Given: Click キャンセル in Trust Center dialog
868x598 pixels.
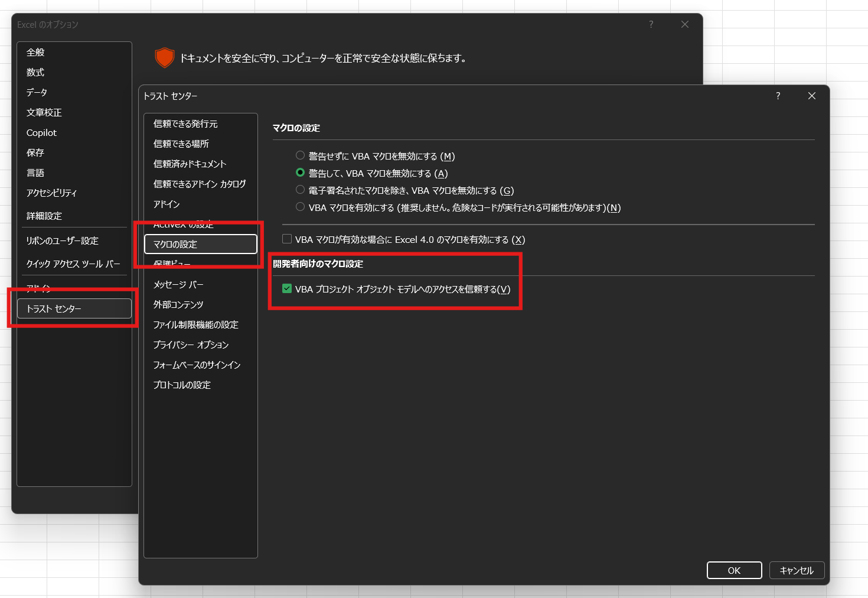Looking at the screenshot, I should (797, 570).
